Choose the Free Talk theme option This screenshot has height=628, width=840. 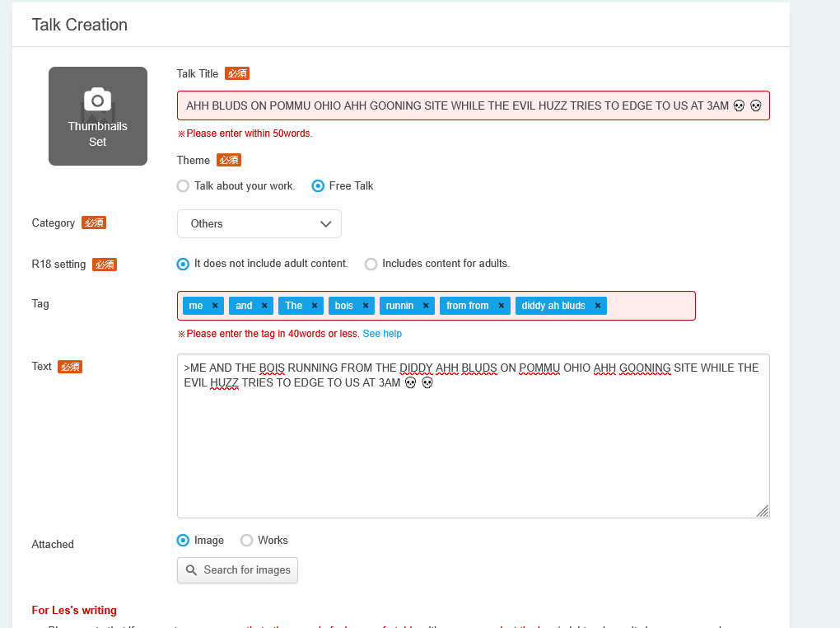coord(318,186)
